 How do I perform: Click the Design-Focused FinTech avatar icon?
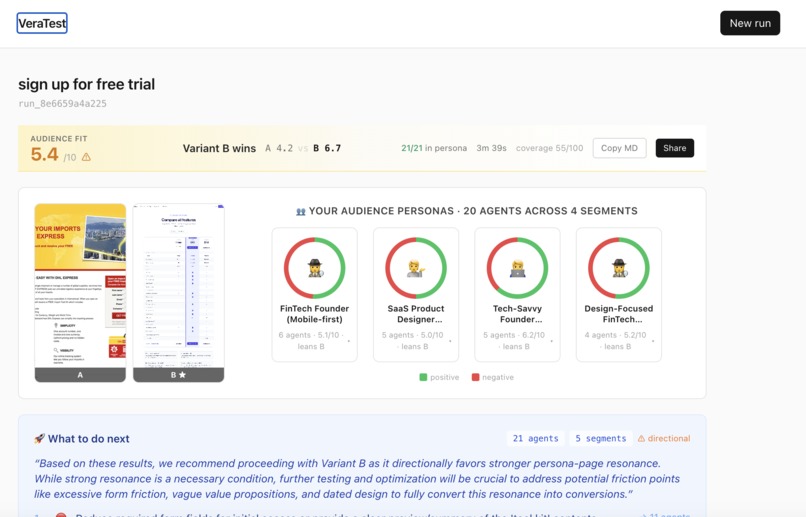pos(618,268)
